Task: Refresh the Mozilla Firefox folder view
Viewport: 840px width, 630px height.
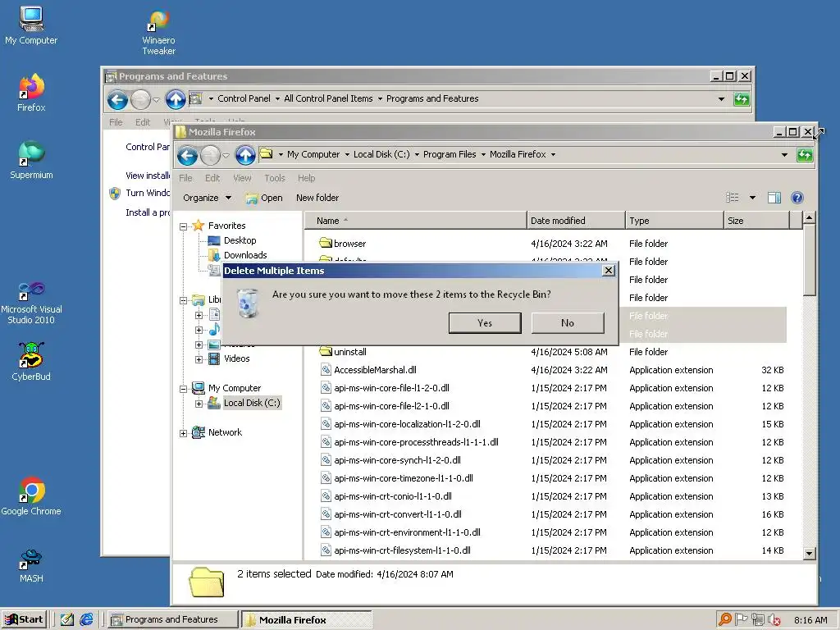Action: (805, 155)
